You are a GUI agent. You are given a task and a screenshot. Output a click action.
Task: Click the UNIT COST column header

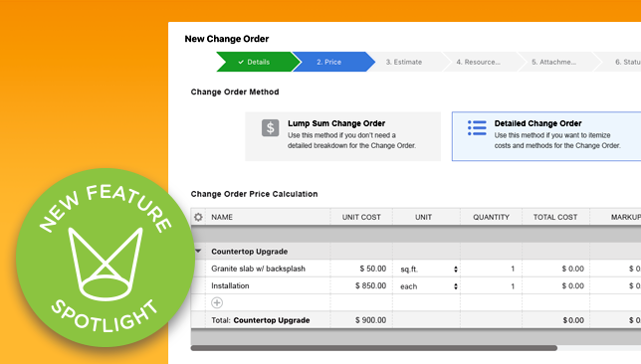click(x=361, y=217)
